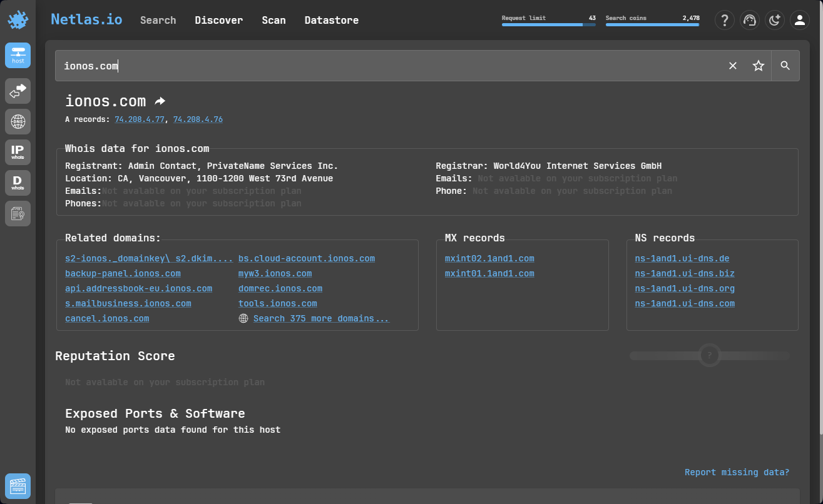This screenshot has width=823, height=504.
Task: Open MX record mxint01.1and1.com
Action: pyautogui.click(x=489, y=273)
